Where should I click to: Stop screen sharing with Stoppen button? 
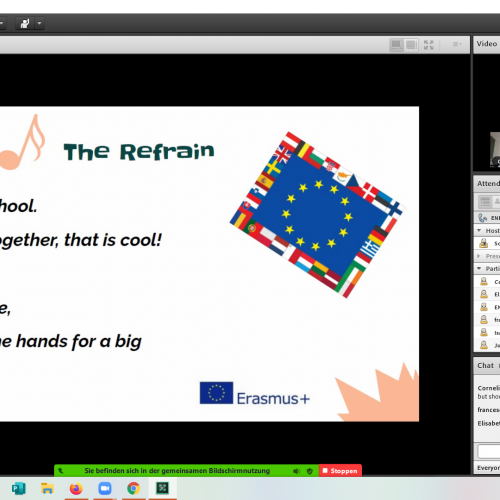coord(340,471)
